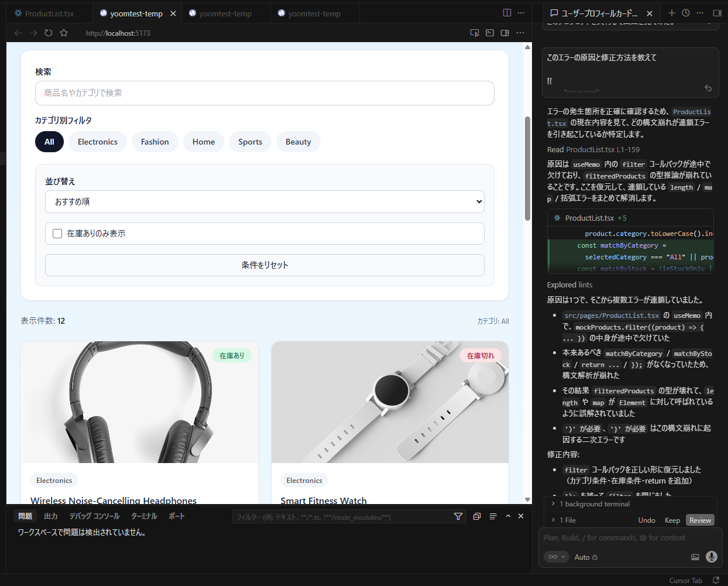Go back in the browser preview
728x586 pixels.
coord(18,33)
